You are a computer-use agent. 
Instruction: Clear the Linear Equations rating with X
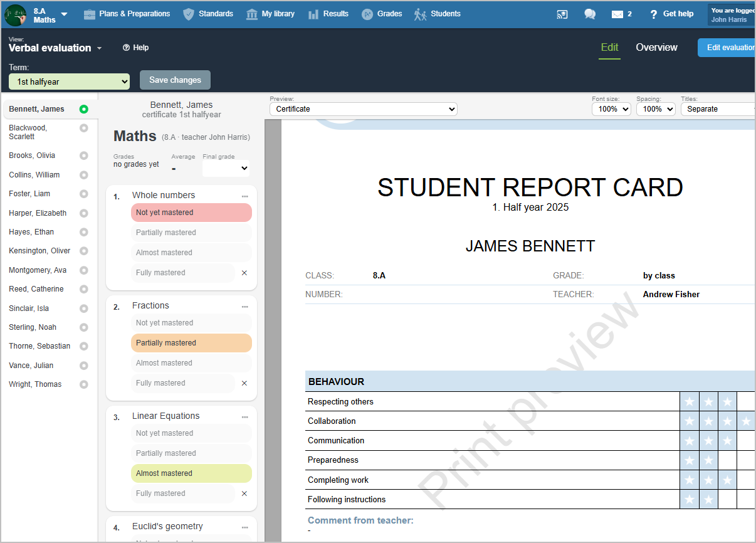coord(244,493)
